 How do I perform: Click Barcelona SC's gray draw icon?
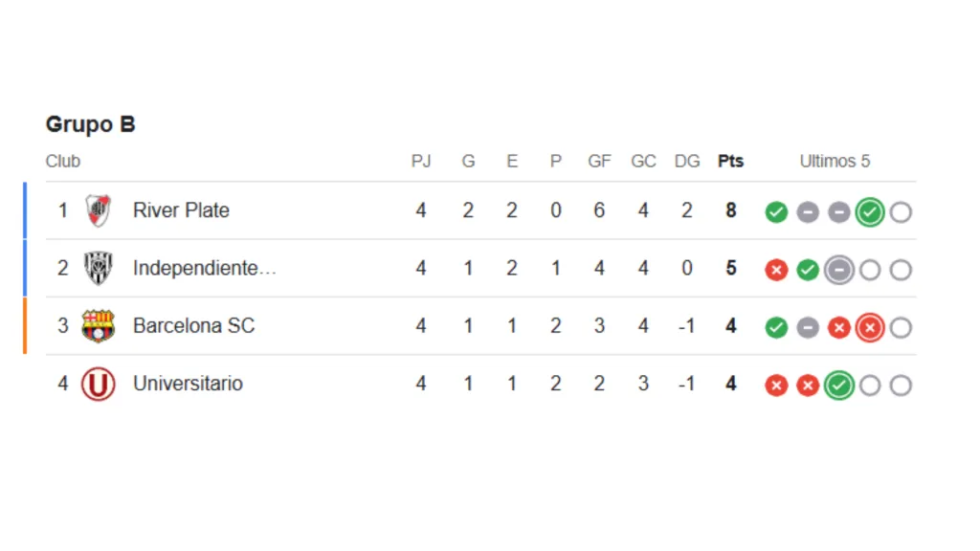tap(808, 328)
